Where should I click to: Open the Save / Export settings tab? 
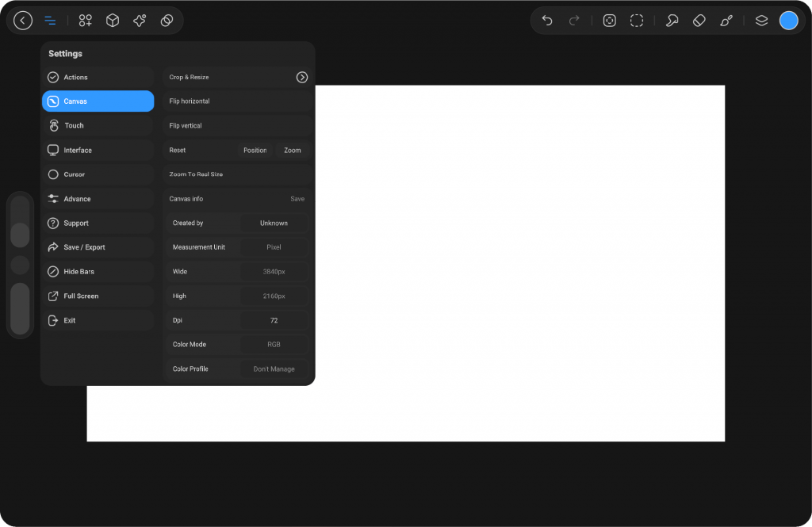[x=98, y=247]
